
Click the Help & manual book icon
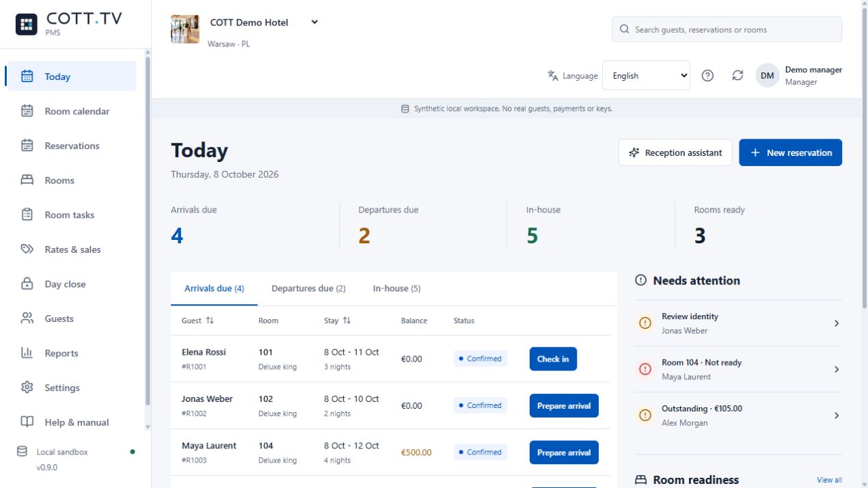tap(27, 422)
